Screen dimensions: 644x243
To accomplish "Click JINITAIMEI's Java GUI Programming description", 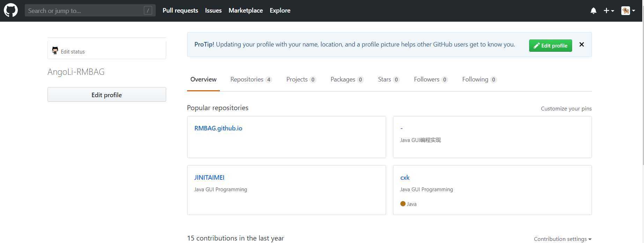I will (x=221, y=189).
